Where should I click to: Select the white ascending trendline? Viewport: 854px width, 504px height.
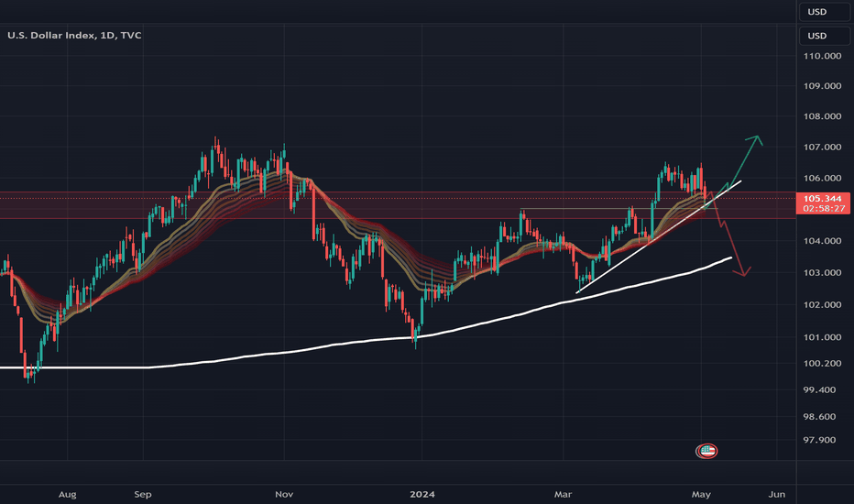point(659,236)
